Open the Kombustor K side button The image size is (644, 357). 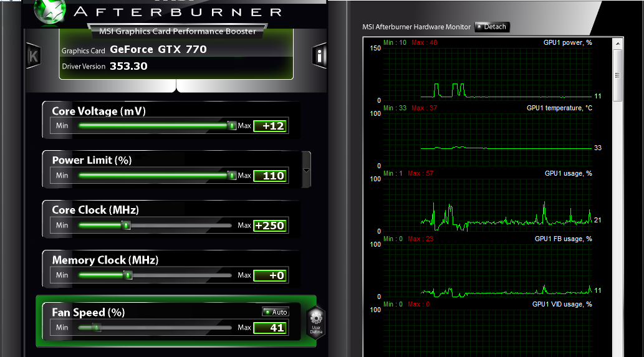click(33, 55)
